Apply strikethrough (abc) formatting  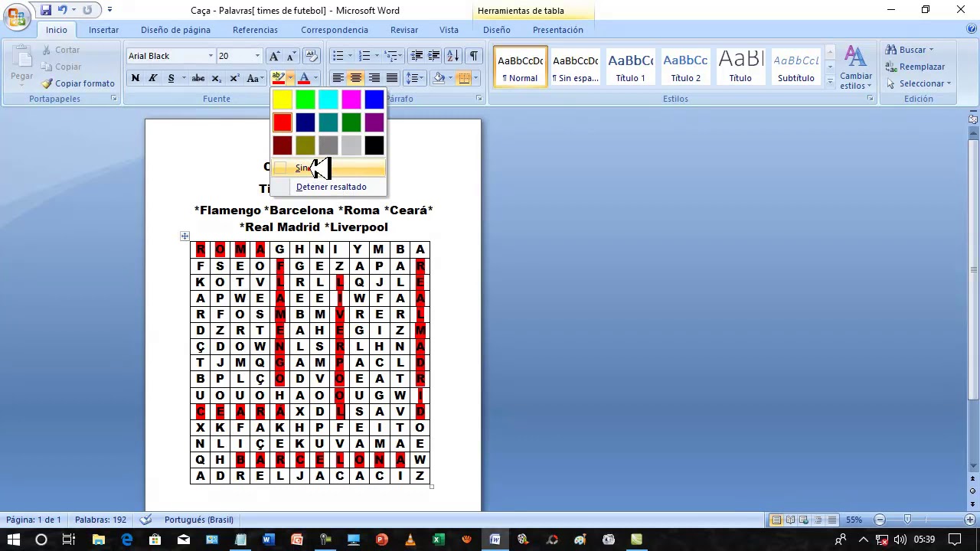(x=198, y=78)
